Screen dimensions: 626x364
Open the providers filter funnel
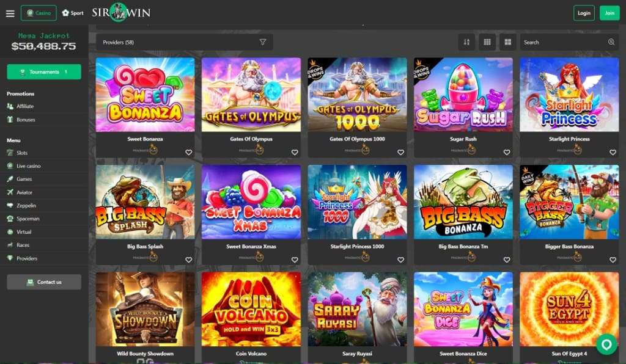click(263, 42)
